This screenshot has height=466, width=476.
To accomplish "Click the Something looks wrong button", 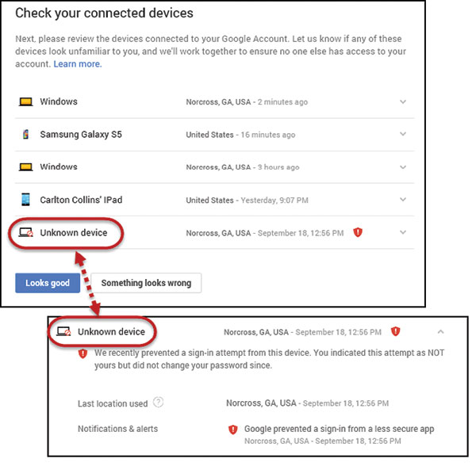I will (x=146, y=283).
